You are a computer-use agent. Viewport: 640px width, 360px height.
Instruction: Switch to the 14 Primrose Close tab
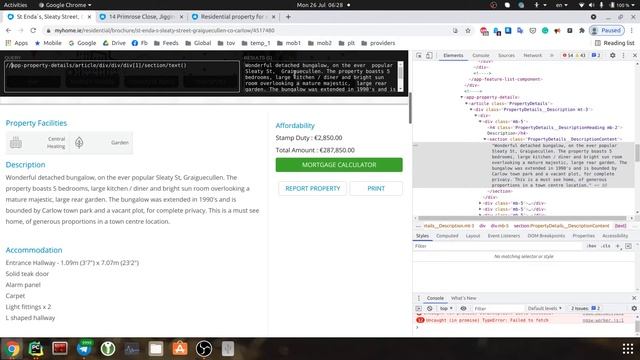pos(141,17)
